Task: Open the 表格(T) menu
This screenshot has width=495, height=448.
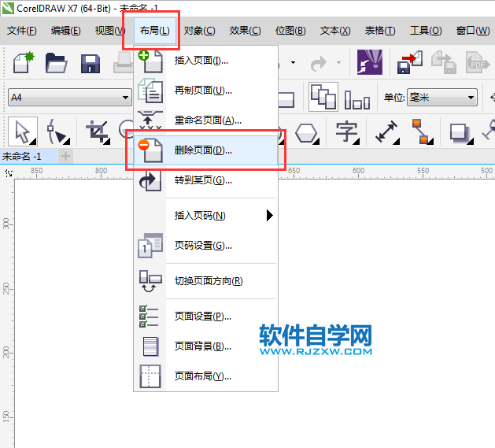Action: point(380,31)
